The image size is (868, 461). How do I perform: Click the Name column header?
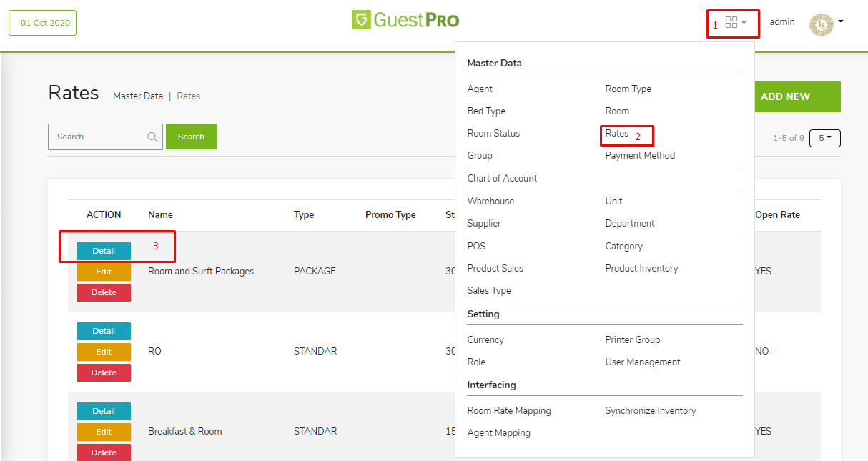pyautogui.click(x=160, y=214)
